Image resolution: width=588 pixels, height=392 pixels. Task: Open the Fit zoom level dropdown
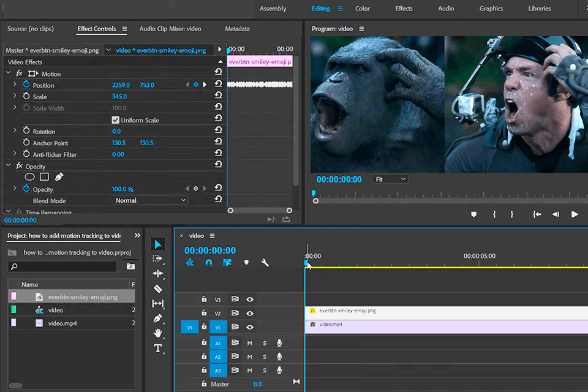point(390,178)
